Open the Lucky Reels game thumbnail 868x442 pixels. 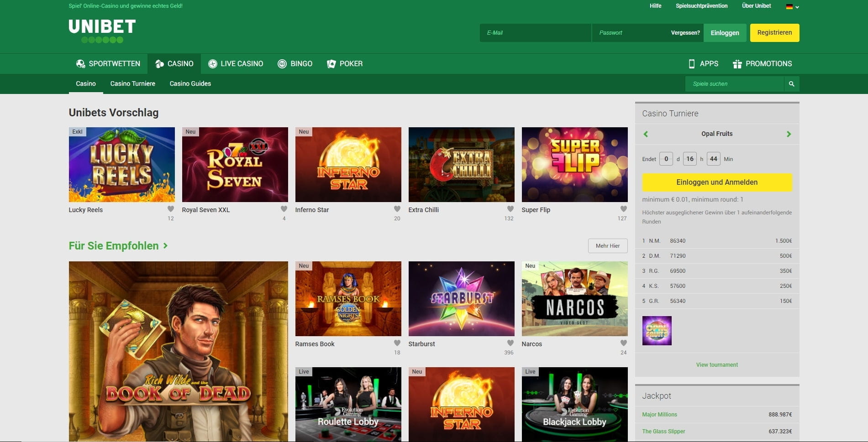coord(122,165)
